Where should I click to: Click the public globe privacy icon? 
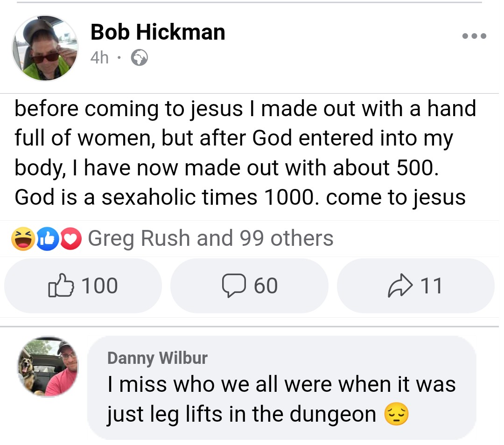[x=140, y=58]
